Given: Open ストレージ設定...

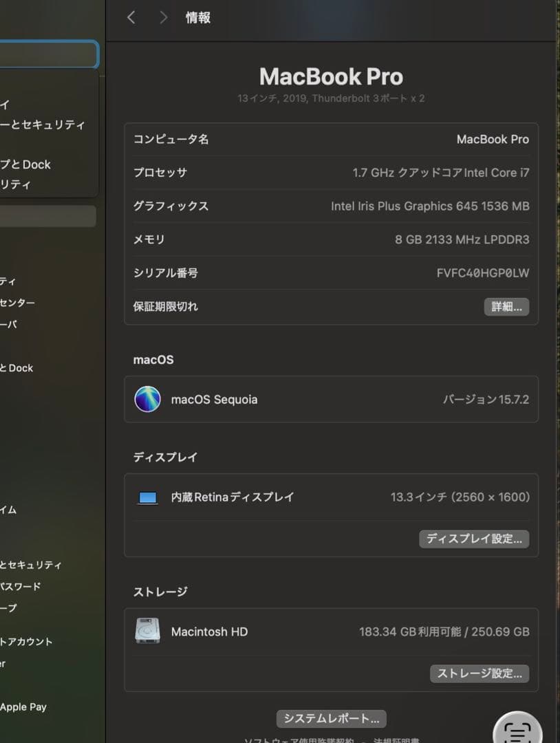Looking at the screenshot, I should 480,674.
